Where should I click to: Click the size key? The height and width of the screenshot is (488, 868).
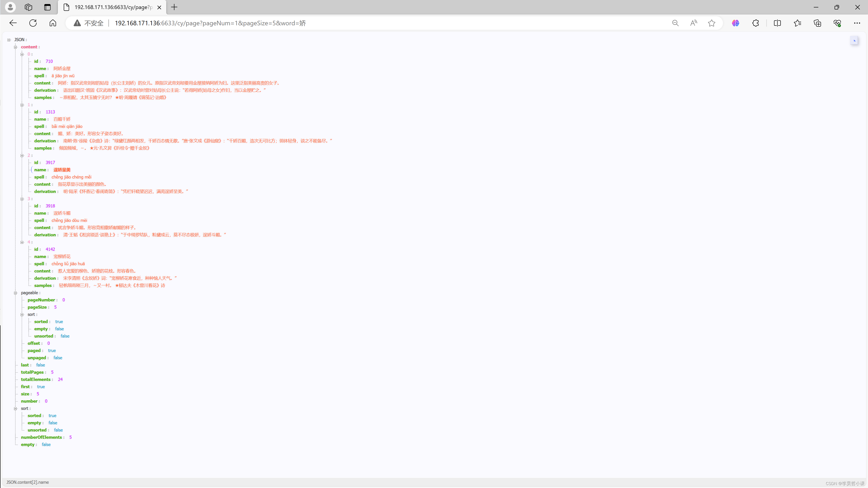tap(25, 394)
